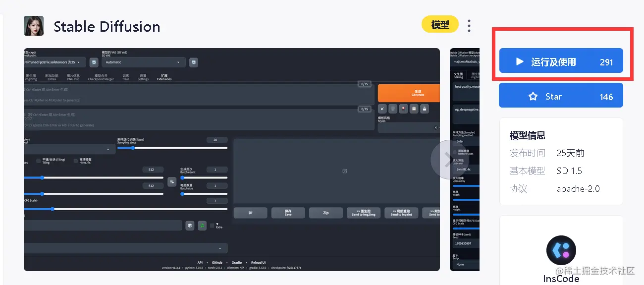Open Euler sampler dropdown in second preview

pos(466,141)
